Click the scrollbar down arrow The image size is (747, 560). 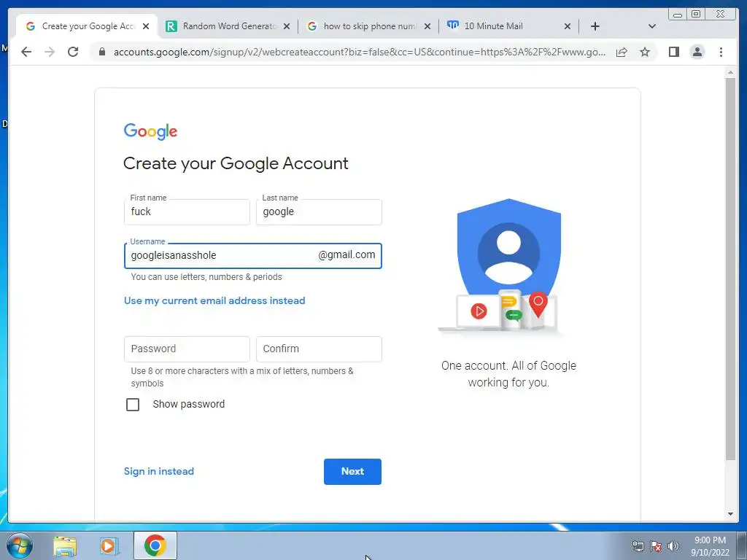coord(730,514)
